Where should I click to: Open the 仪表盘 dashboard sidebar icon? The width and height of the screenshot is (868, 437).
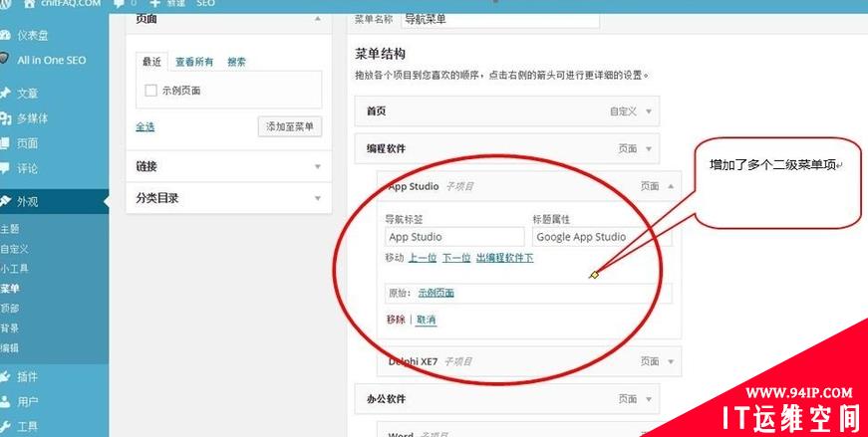pyautogui.click(x=5, y=35)
